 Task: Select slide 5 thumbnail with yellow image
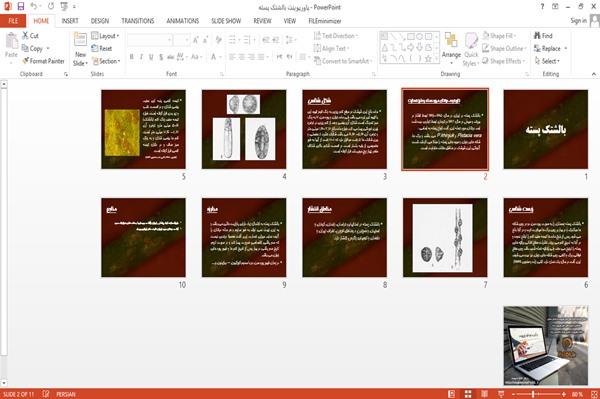(143, 129)
